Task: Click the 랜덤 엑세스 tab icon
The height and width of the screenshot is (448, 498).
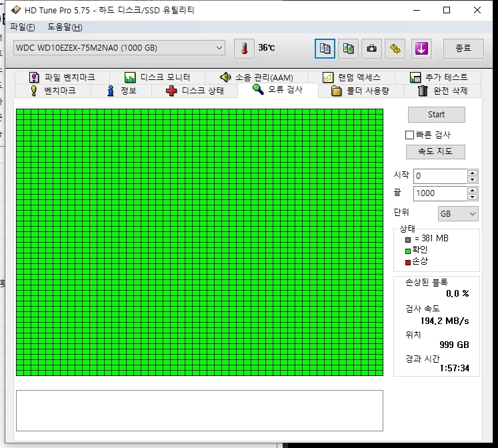Action: coord(328,77)
